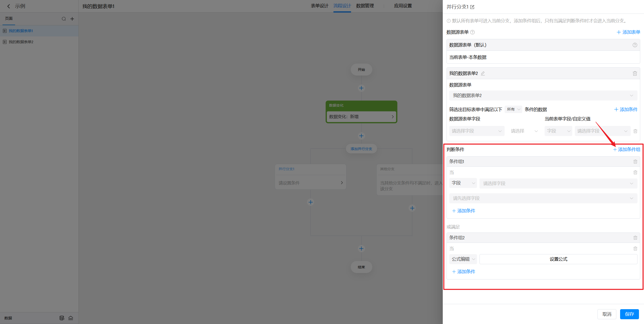Rename 我的数据表单2 with pencil icon
Viewport: 644px width, 324px height.
483,73
